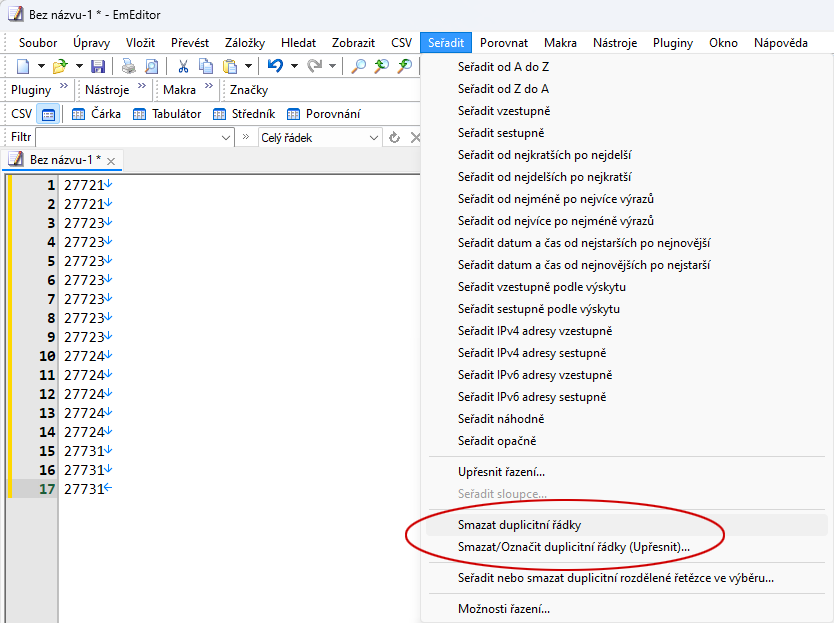Expand the Pluginy toolbar chevron

pyautogui.click(x=64, y=86)
